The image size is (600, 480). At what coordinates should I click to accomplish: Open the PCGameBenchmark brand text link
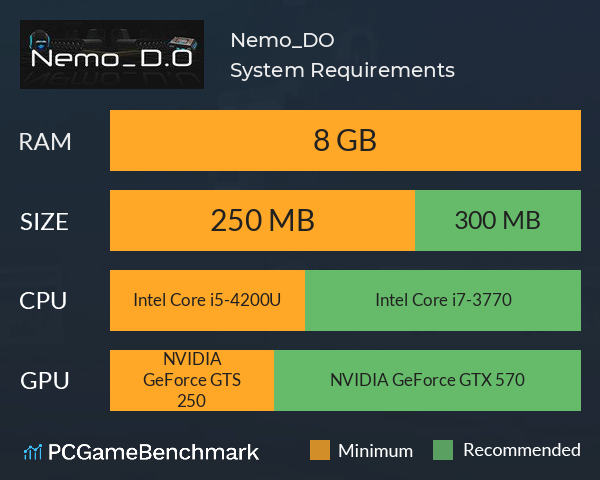tap(153, 452)
